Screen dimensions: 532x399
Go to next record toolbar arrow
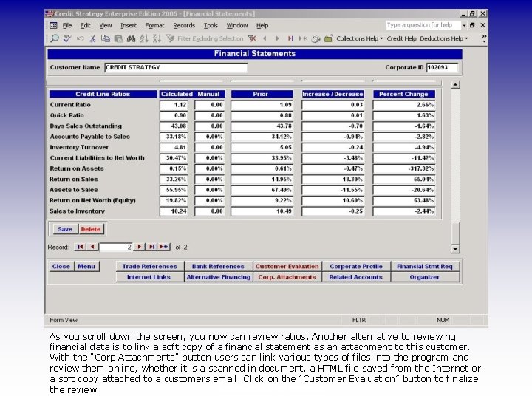click(x=277, y=38)
